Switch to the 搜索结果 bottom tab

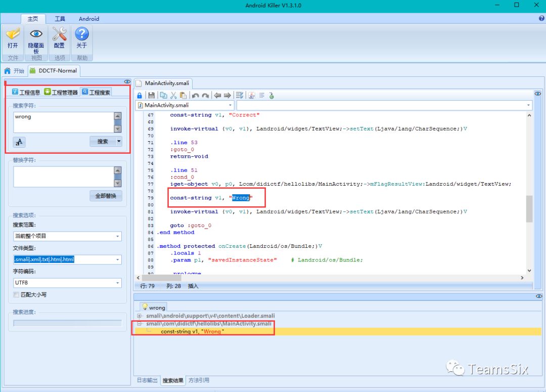coord(173,380)
